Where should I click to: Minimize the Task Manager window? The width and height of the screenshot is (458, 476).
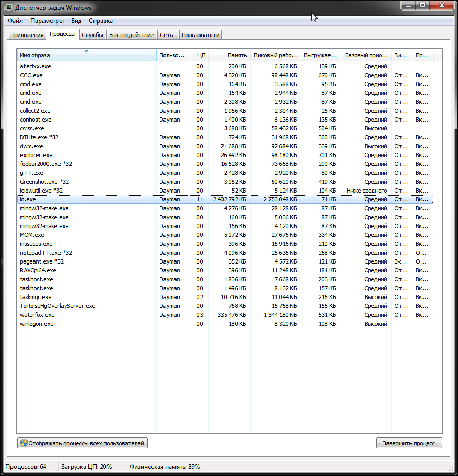[408, 5]
